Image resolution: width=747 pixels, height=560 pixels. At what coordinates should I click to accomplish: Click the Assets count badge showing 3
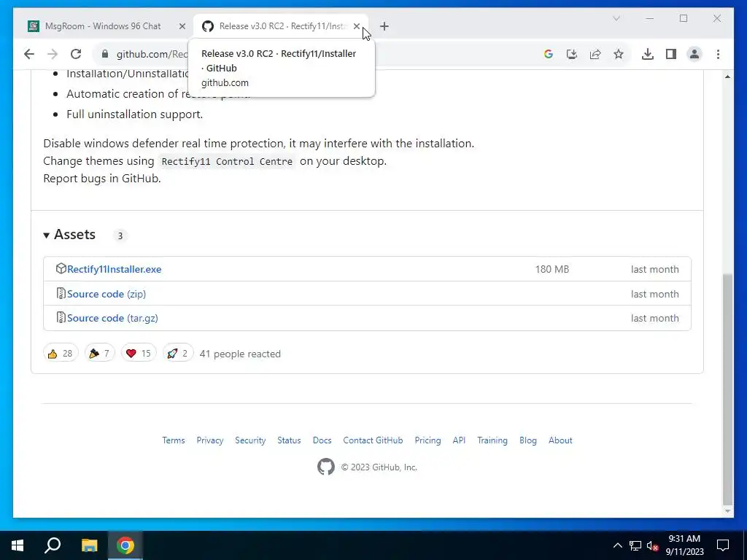point(120,236)
